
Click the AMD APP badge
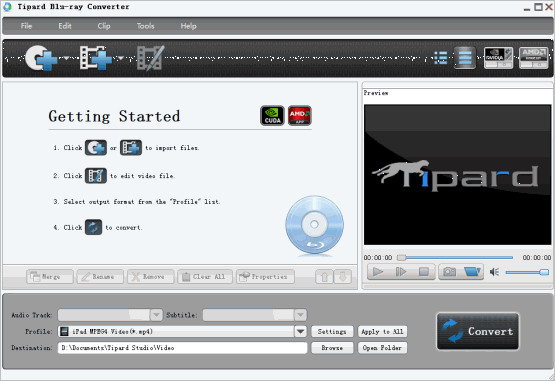tap(299, 115)
